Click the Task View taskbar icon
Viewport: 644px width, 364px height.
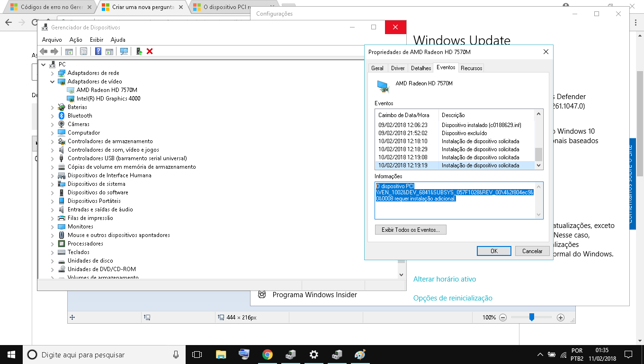click(x=197, y=355)
